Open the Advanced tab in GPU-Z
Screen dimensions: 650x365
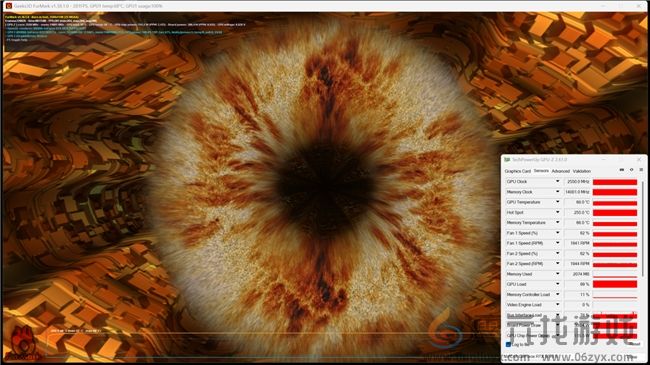560,171
